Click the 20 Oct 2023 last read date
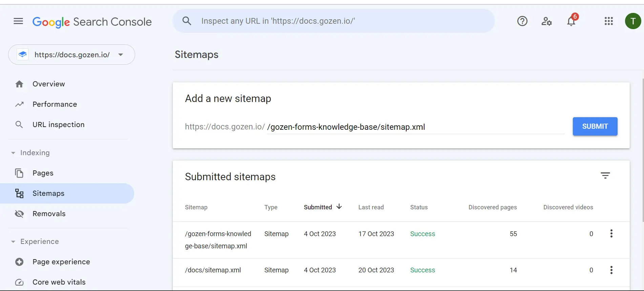Screen dimensions: 644x291 click(x=376, y=270)
